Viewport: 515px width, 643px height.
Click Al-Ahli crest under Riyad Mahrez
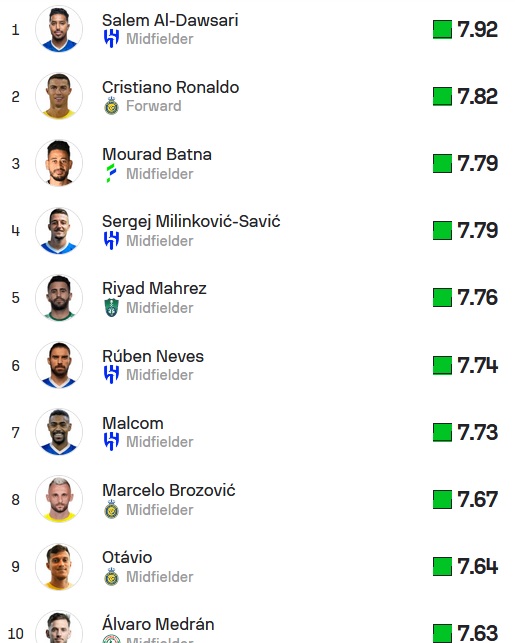[x=111, y=308]
